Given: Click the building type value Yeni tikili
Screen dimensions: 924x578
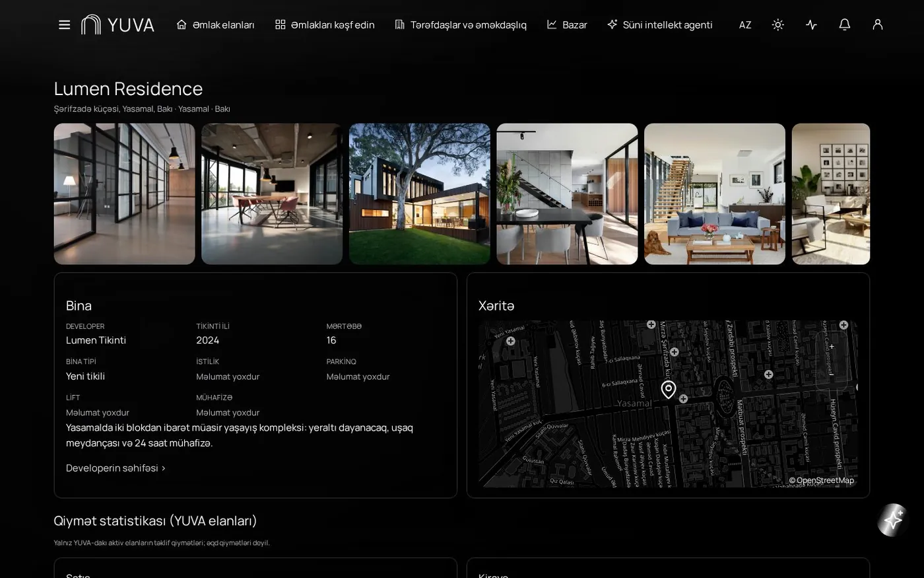Looking at the screenshot, I should pos(85,377).
